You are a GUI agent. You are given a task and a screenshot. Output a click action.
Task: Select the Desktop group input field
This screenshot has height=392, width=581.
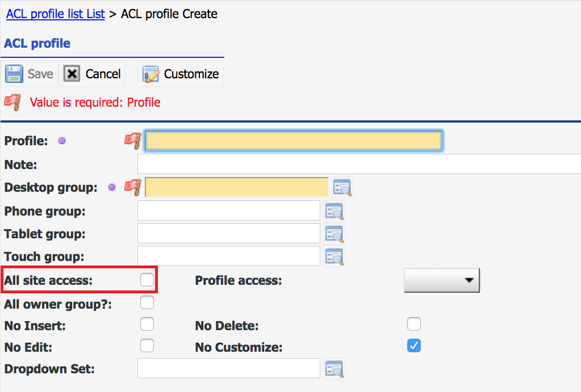pos(237,187)
